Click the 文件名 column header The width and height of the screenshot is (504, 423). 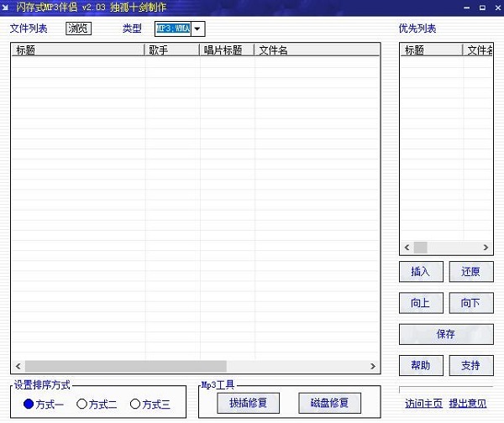click(x=318, y=50)
